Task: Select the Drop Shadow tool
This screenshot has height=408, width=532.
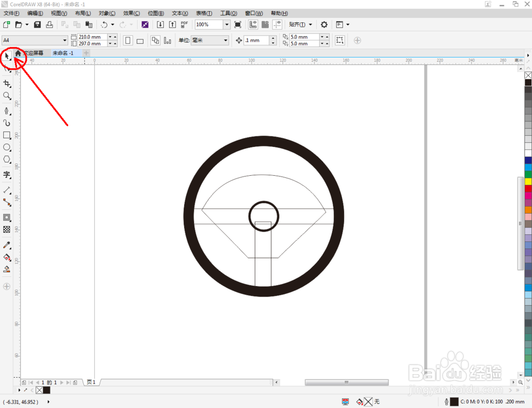Action: pyautogui.click(x=7, y=217)
